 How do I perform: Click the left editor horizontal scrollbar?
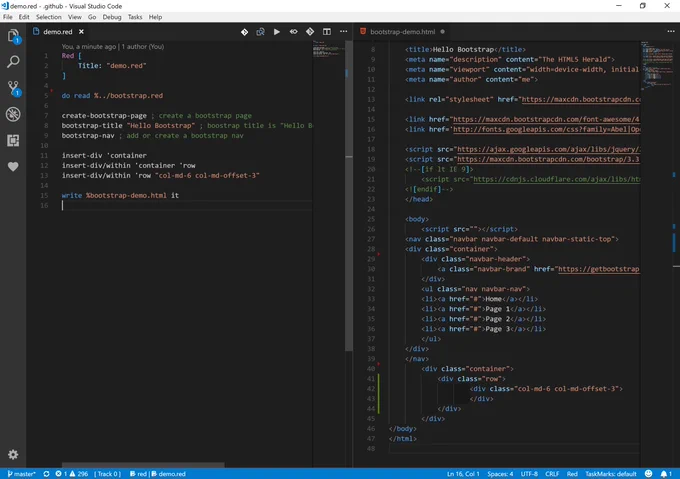143,465
